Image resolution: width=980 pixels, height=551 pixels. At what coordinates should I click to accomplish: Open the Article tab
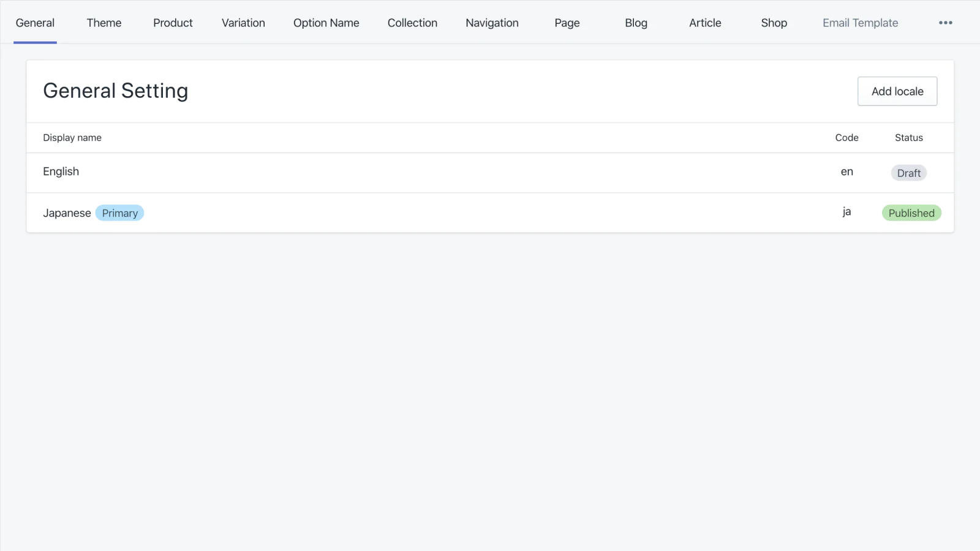coord(705,23)
